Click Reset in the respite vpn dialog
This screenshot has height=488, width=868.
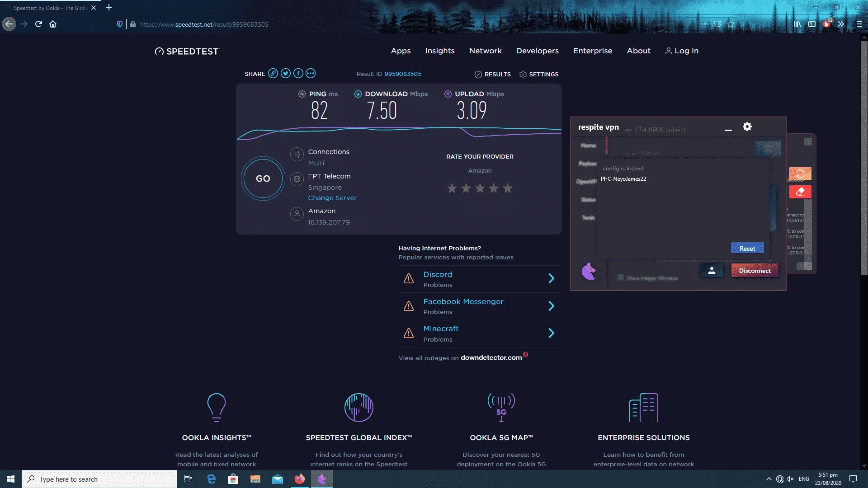(x=747, y=248)
